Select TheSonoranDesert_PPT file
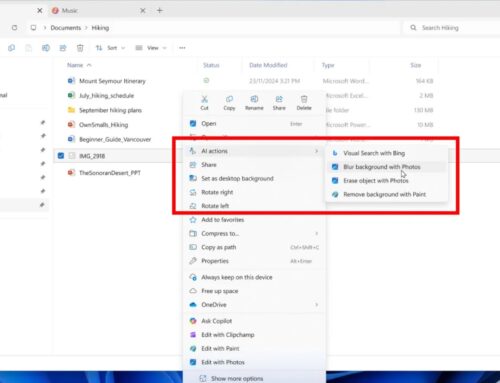Viewport: 500px width, 383px height. tap(110, 173)
